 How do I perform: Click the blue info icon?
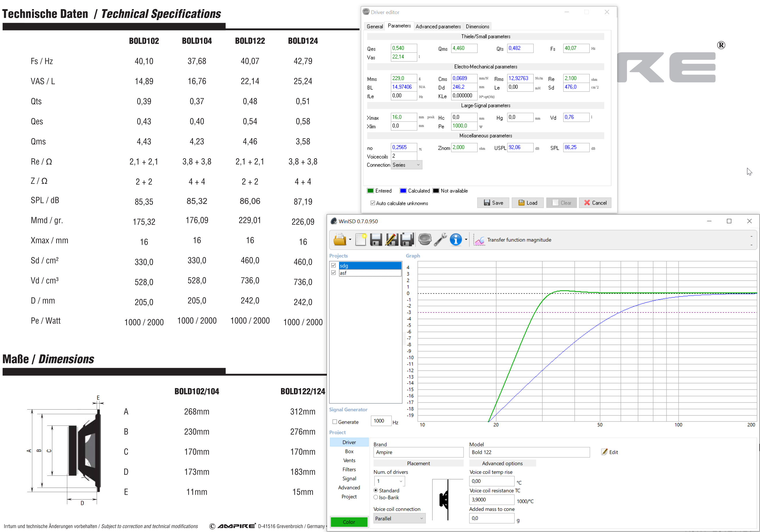pyautogui.click(x=456, y=240)
